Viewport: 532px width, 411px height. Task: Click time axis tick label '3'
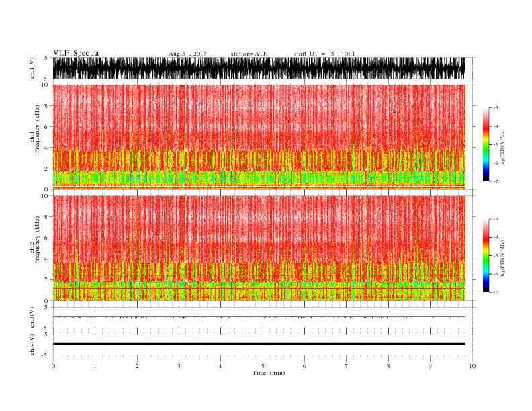(179, 366)
